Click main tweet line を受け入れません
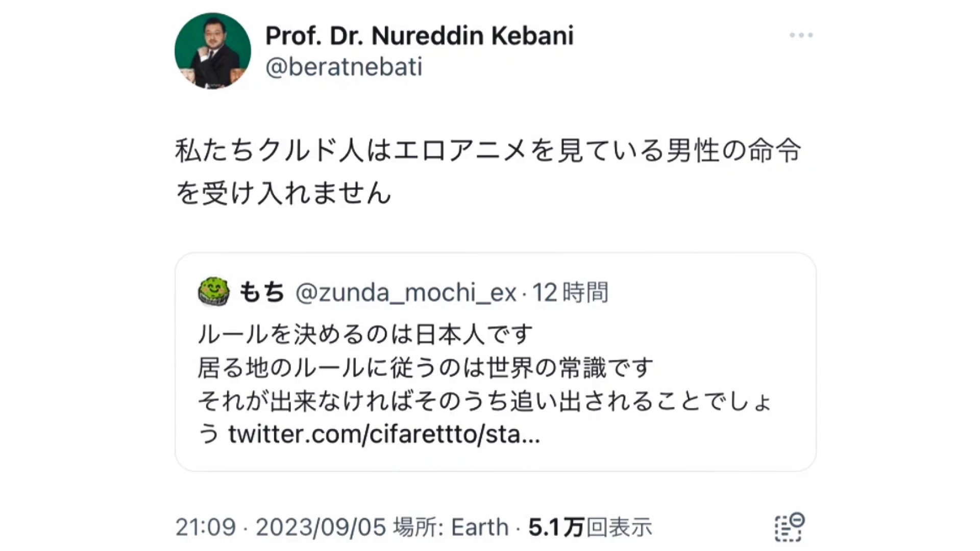The width and height of the screenshot is (980, 551). [283, 193]
